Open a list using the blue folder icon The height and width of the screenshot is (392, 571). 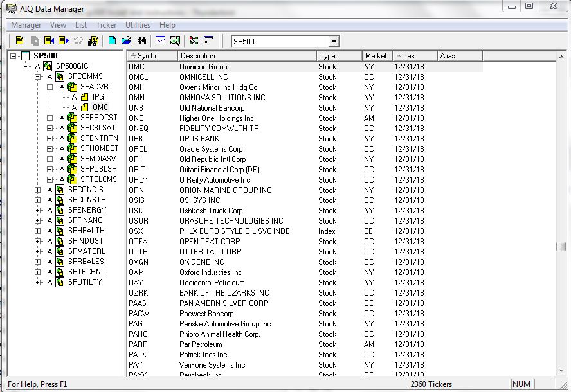[x=127, y=40]
